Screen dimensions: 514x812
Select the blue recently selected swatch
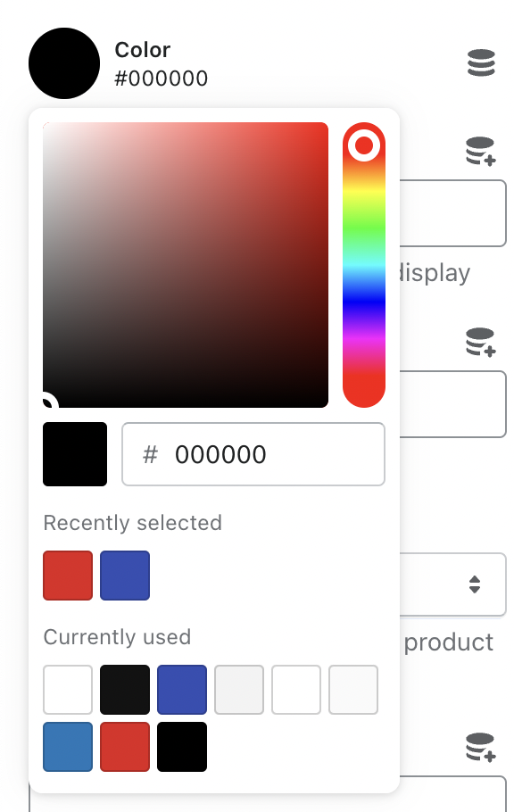coord(125,576)
